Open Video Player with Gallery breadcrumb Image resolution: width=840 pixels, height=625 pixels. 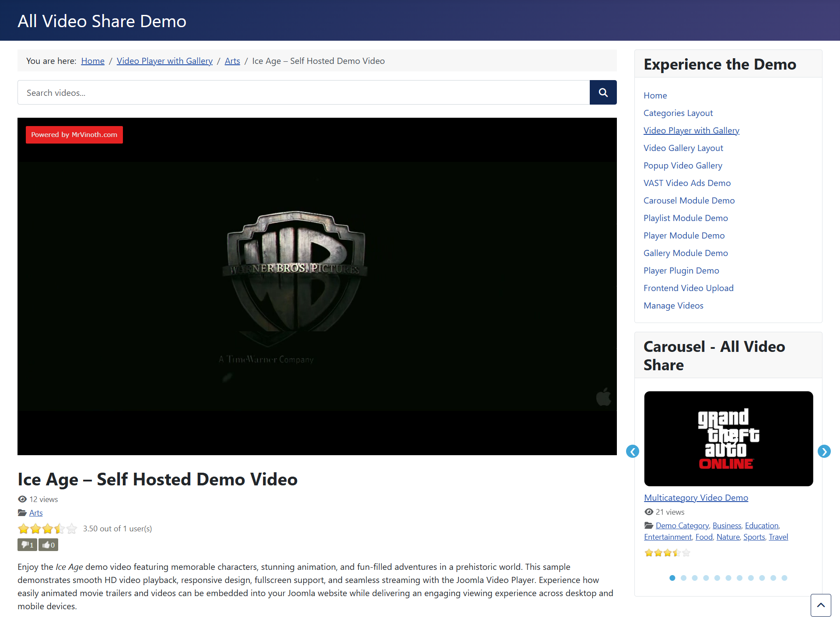164,61
